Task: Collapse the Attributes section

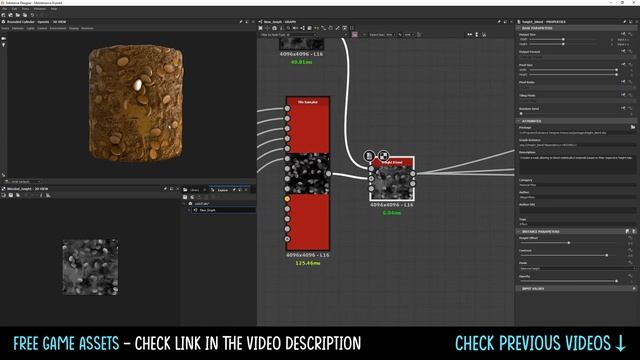Action: [576, 121]
